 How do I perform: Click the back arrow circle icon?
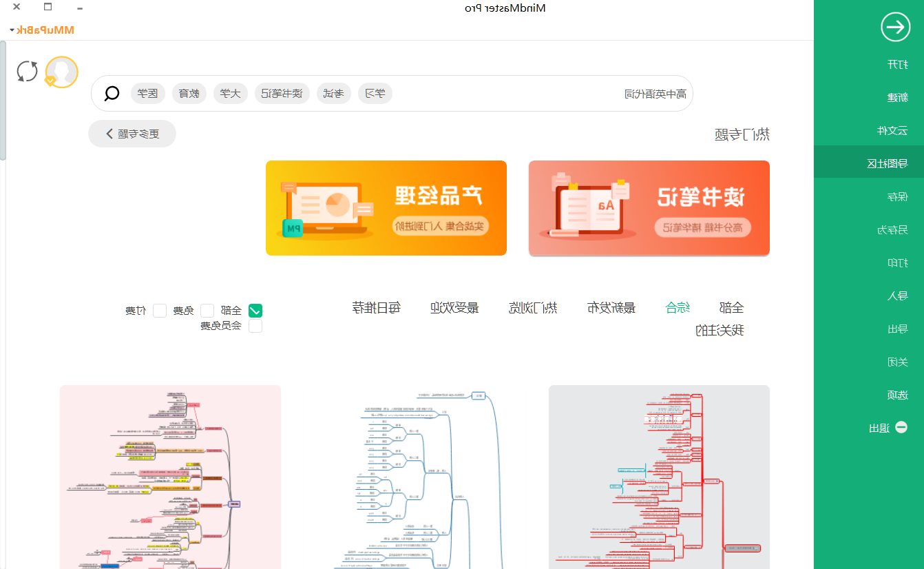pos(895,27)
